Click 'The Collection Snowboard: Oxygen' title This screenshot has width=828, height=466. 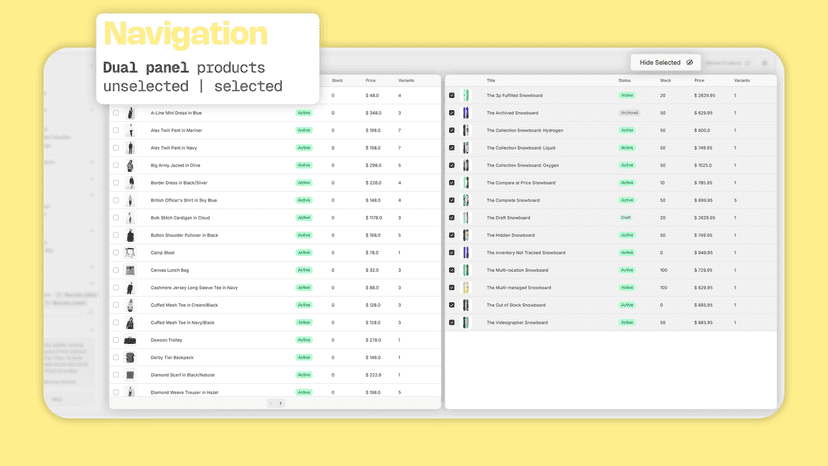523,165
